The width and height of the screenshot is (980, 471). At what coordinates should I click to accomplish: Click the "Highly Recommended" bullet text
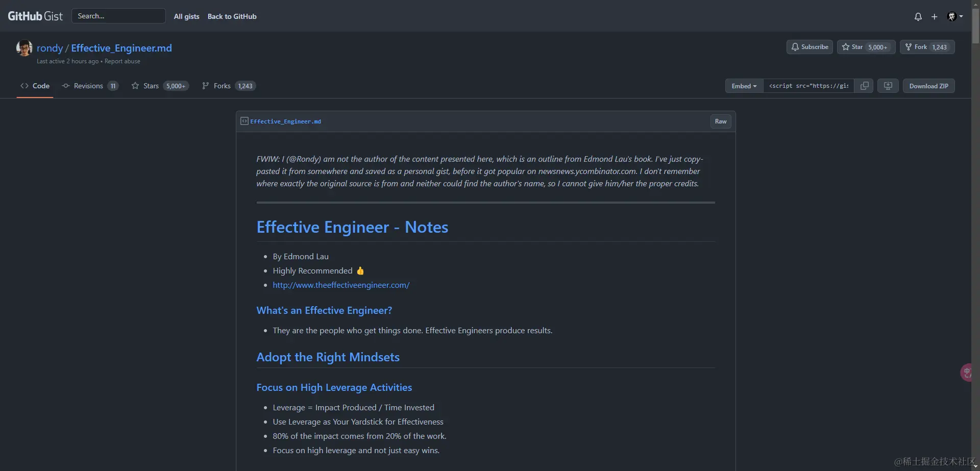312,271
